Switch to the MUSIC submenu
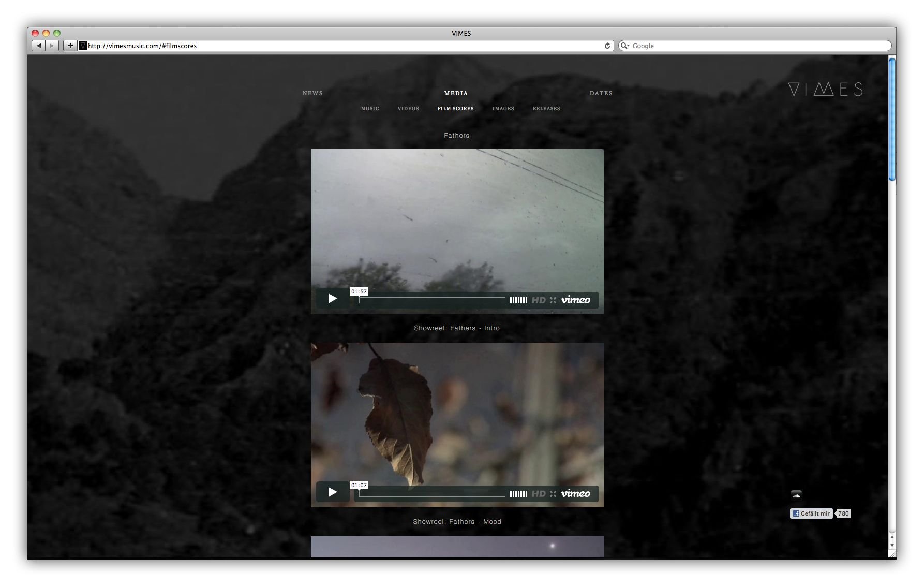The height and width of the screenshot is (587, 924). [x=370, y=109]
